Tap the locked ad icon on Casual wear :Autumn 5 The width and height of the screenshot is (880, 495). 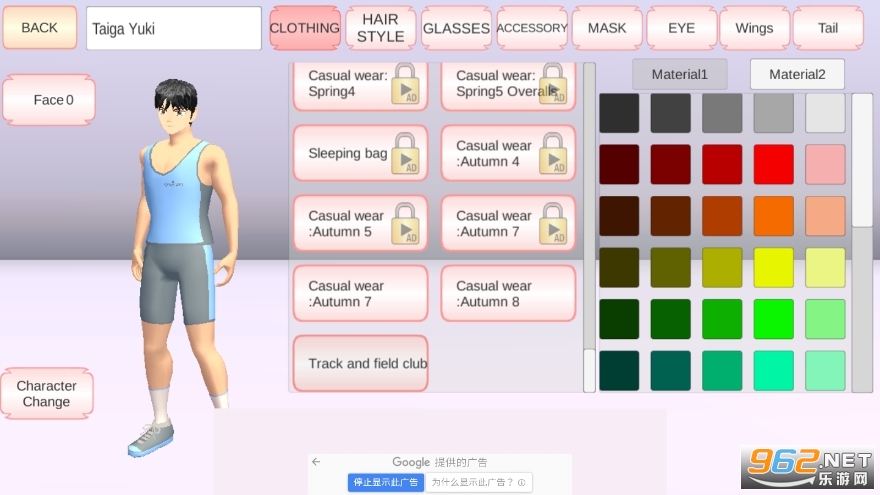click(x=405, y=223)
